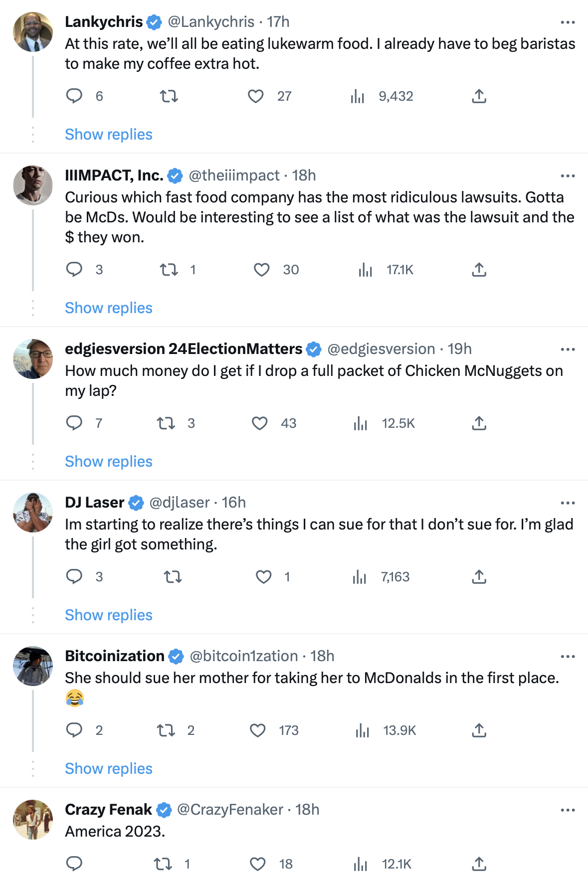This screenshot has width=588, height=883.
Task: Open the DJ Laser display name
Action: pos(95,503)
